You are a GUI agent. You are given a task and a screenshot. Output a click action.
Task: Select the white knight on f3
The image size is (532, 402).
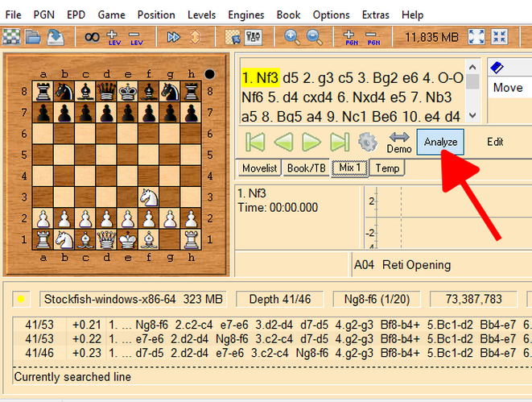tap(148, 197)
